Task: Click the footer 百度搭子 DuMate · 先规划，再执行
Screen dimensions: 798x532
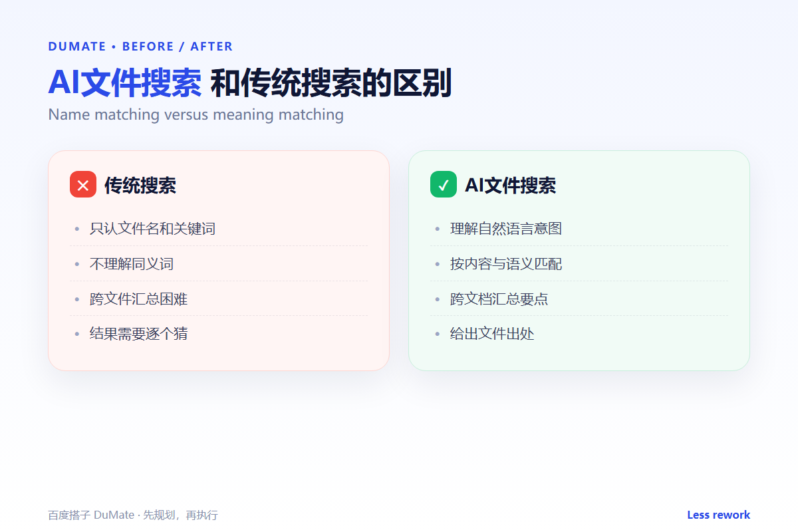Action: point(133,515)
